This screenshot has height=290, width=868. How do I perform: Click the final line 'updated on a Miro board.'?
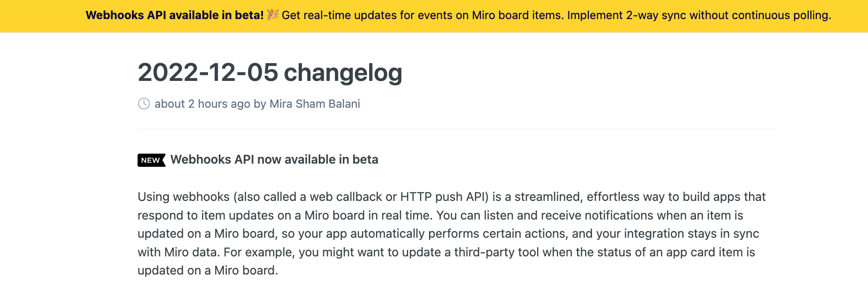tap(208, 270)
